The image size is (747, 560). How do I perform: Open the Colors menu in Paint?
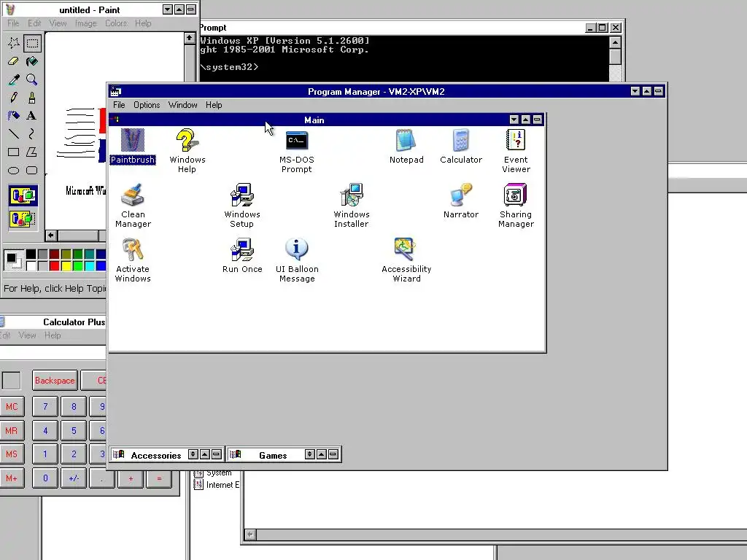click(x=116, y=23)
